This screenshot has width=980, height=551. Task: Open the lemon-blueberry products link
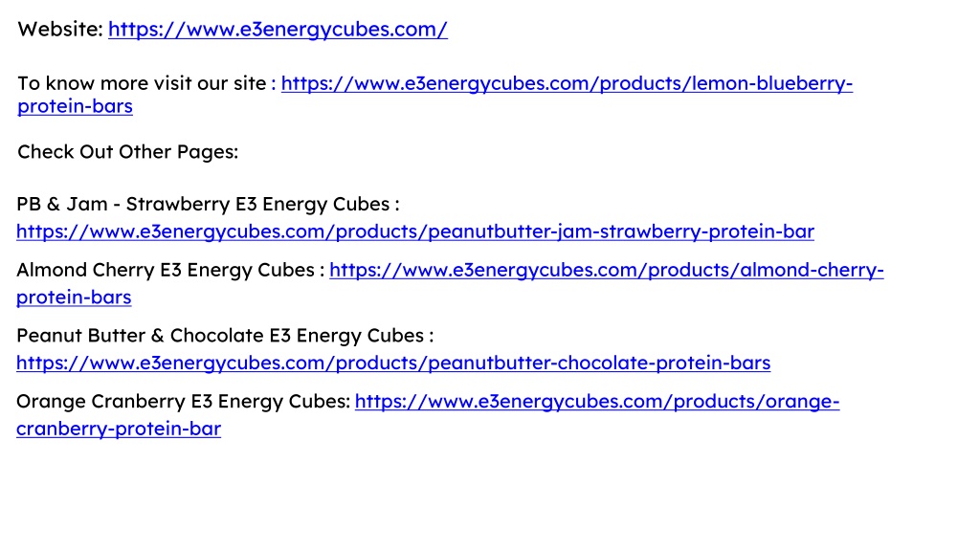point(567,83)
